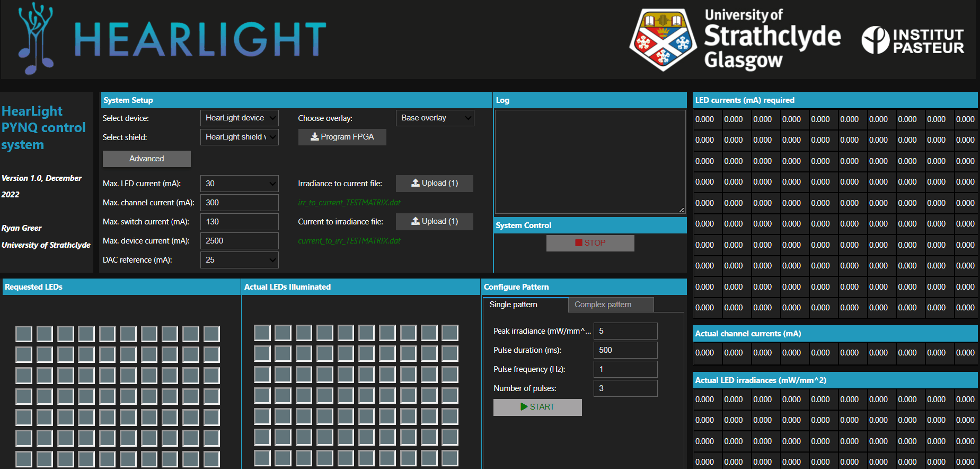Screen dimensions: 980x469
Task: Switch to the Single pattern tab
Action: click(x=525, y=305)
